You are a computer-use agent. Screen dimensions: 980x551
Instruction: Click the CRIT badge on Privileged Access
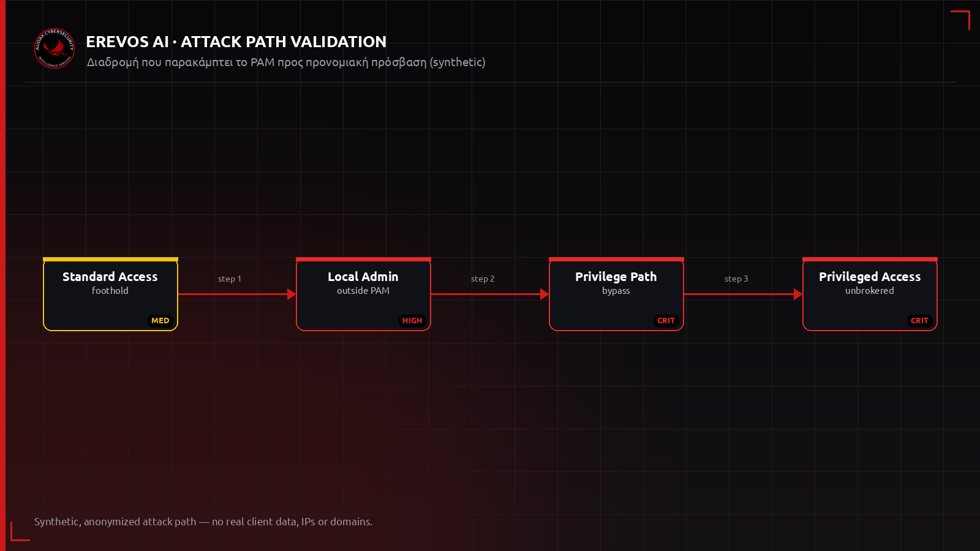click(x=919, y=320)
